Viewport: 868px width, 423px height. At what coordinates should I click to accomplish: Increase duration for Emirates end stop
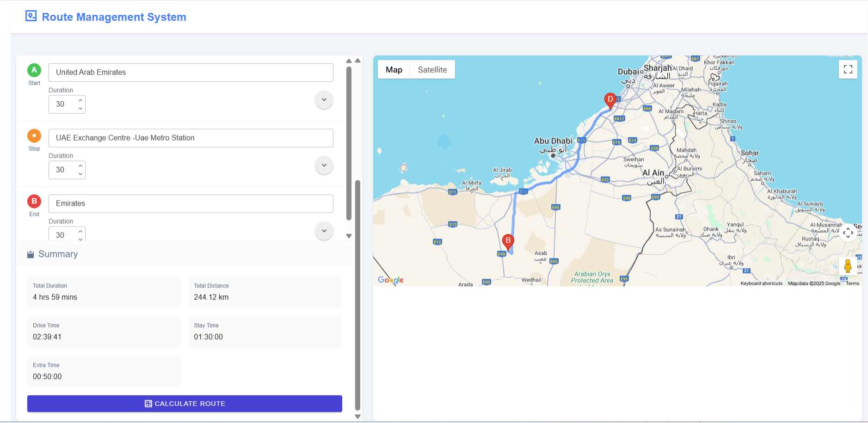80,231
